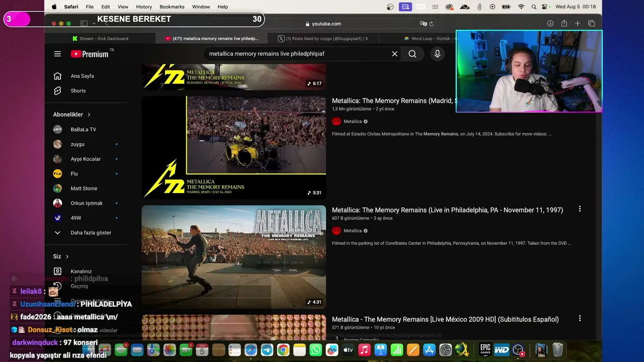Open Spotlight search in menu bar
644x362 pixels.
(533, 7)
